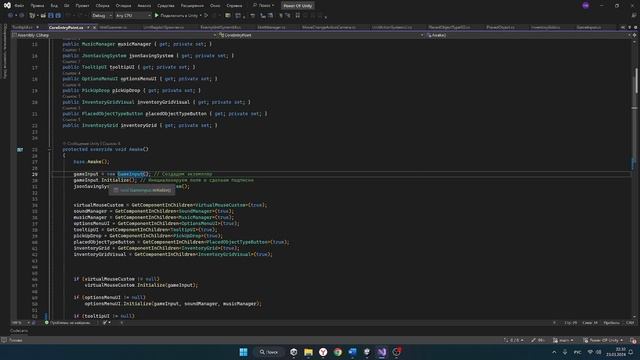This screenshot has width=640, height=360.
Task: Close the CoreEntryPoint.cs tab
Action: tap(94, 27)
